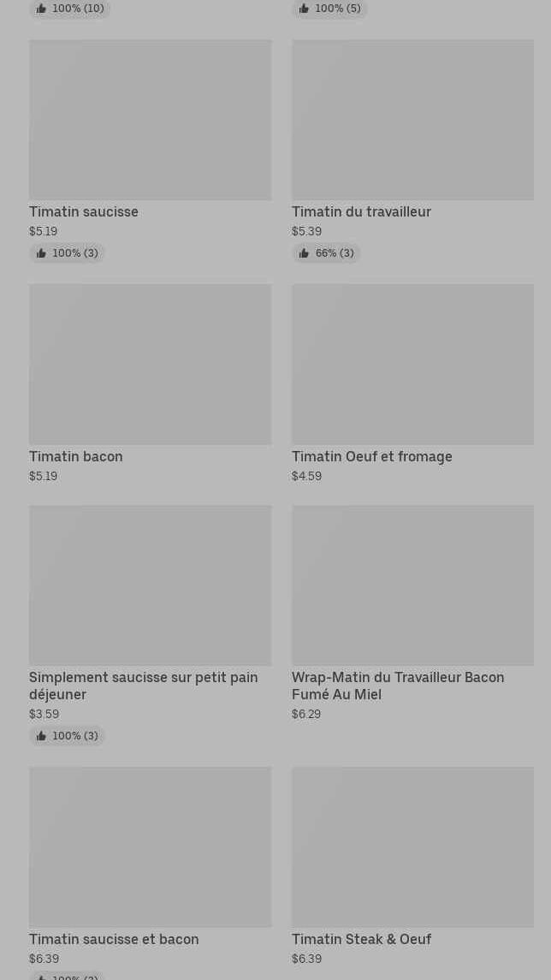Viewport: 551px width, 980px height.
Task: Click Wrap-Matin du Travailleur Bacon Fumé title
Action: pyautogui.click(x=398, y=686)
